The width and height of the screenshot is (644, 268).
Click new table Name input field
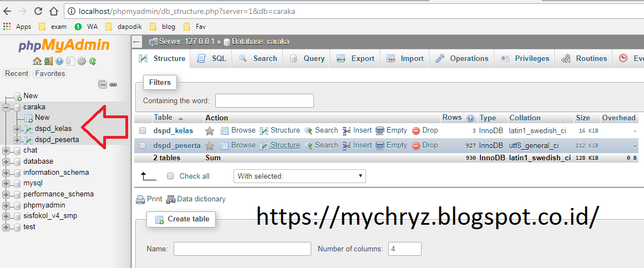[242, 249]
